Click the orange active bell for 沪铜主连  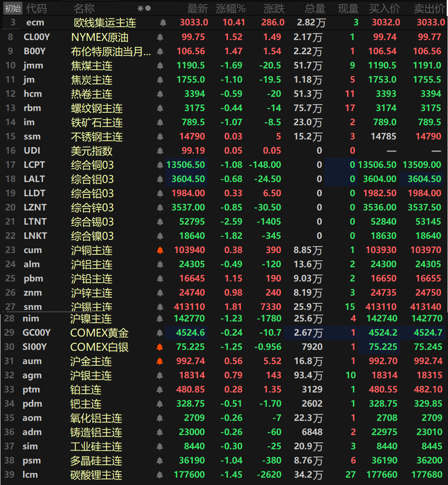click(160, 250)
